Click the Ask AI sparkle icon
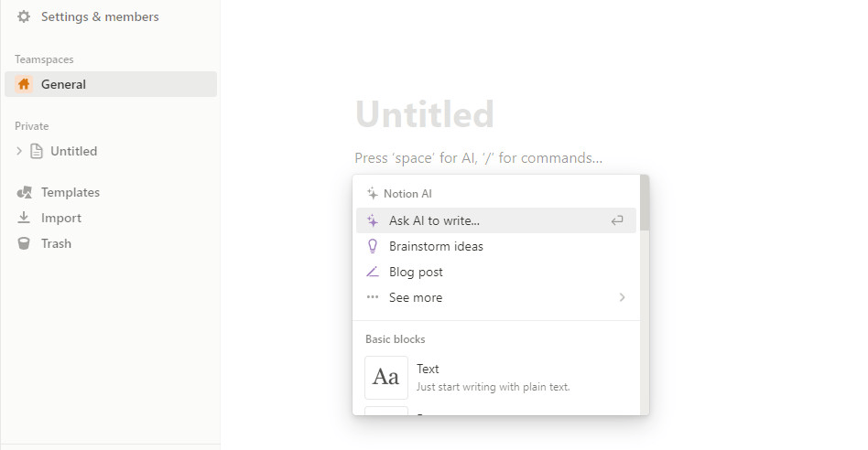868x450 pixels. click(373, 220)
